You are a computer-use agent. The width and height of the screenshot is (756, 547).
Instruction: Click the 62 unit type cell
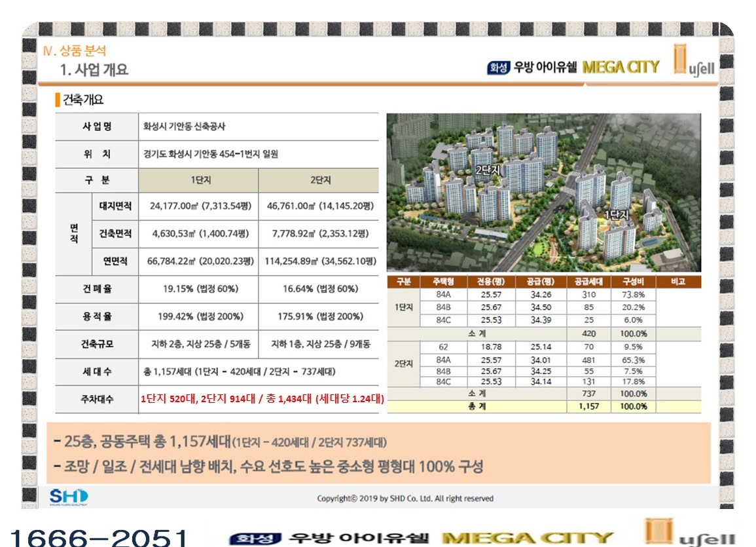pyautogui.click(x=443, y=347)
